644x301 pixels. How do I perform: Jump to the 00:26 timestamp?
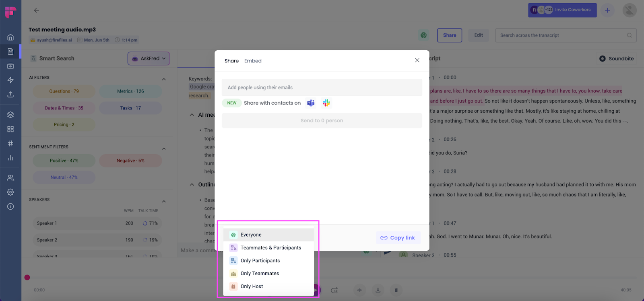(450, 140)
